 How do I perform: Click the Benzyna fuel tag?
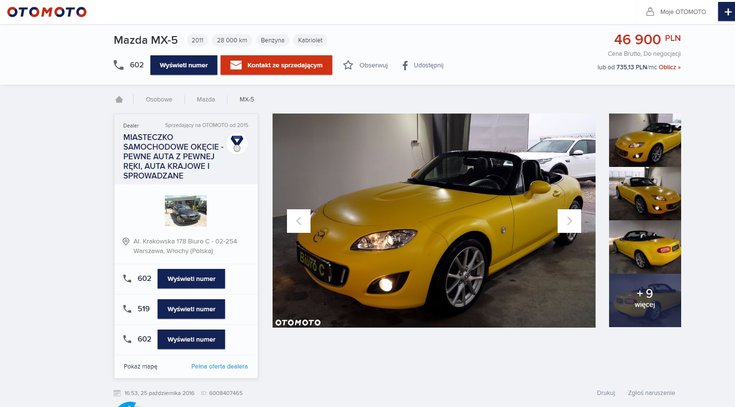[x=272, y=40]
